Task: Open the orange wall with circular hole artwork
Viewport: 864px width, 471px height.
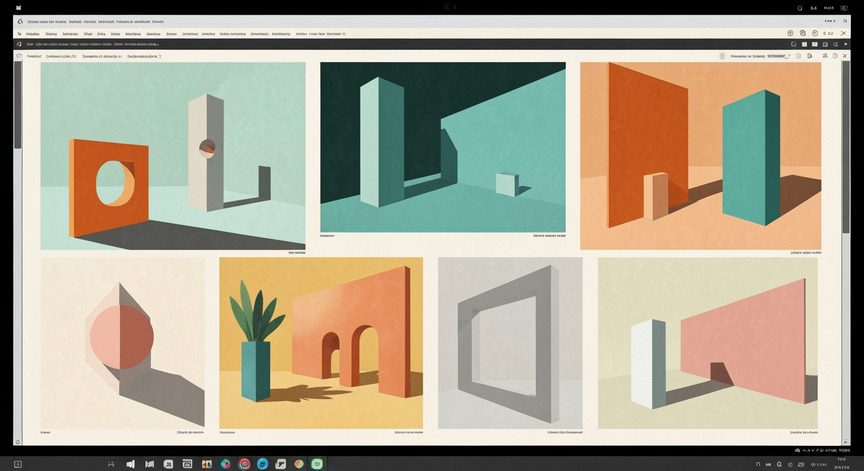Action: click(172, 156)
